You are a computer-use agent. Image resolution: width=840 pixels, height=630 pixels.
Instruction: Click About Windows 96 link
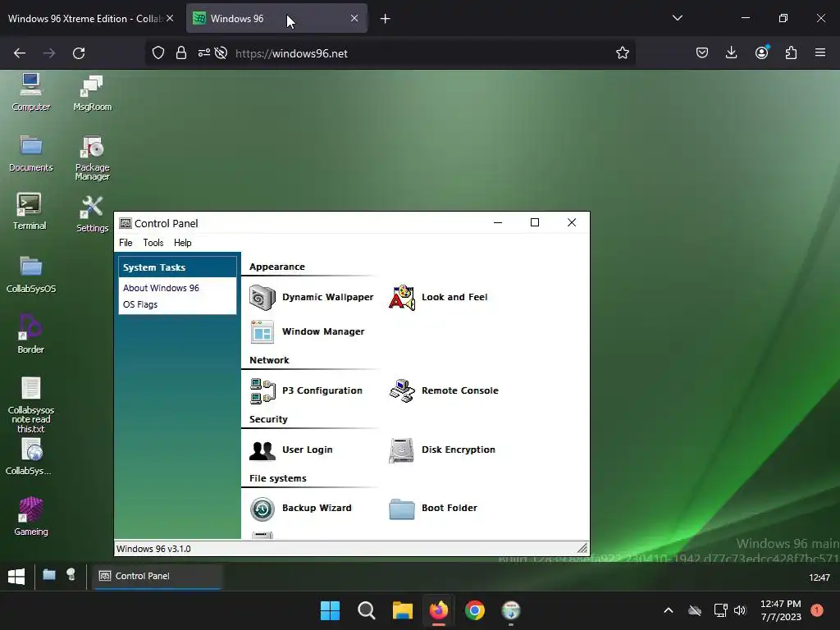click(161, 288)
